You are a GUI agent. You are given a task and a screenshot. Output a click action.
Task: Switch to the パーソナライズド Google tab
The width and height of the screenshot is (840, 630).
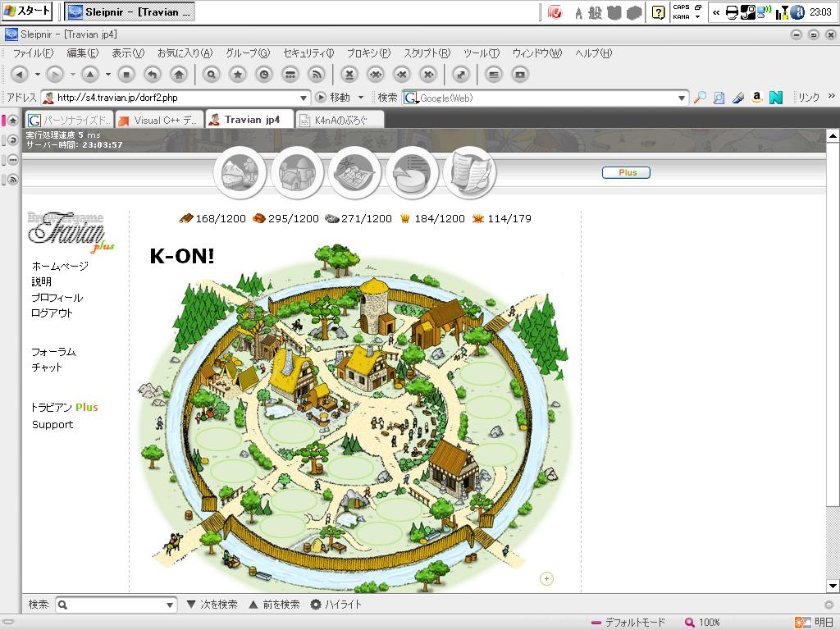click(69, 120)
